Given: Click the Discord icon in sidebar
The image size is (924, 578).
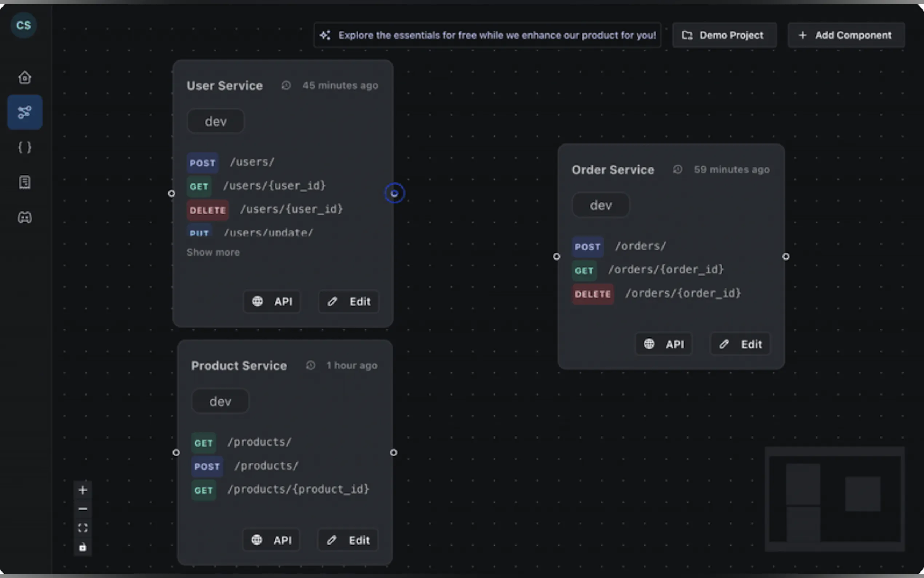Looking at the screenshot, I should pyautogui.click(x=25, y=218).
